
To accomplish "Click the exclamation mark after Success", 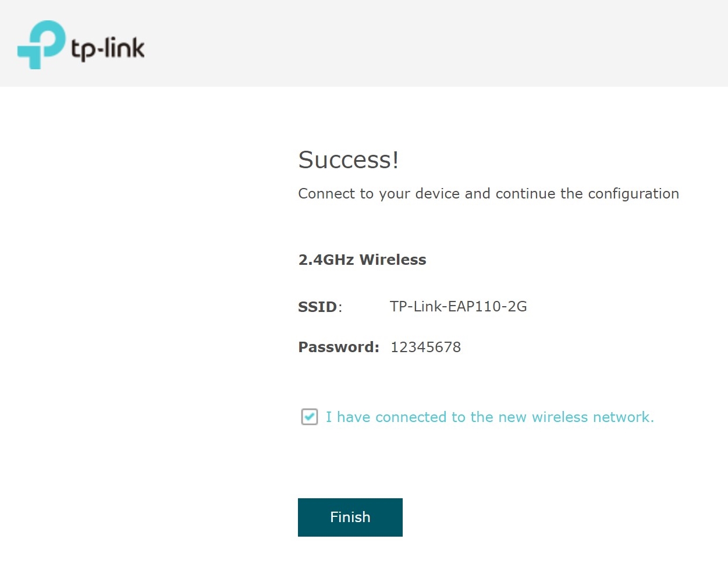I will pos(396,160).
